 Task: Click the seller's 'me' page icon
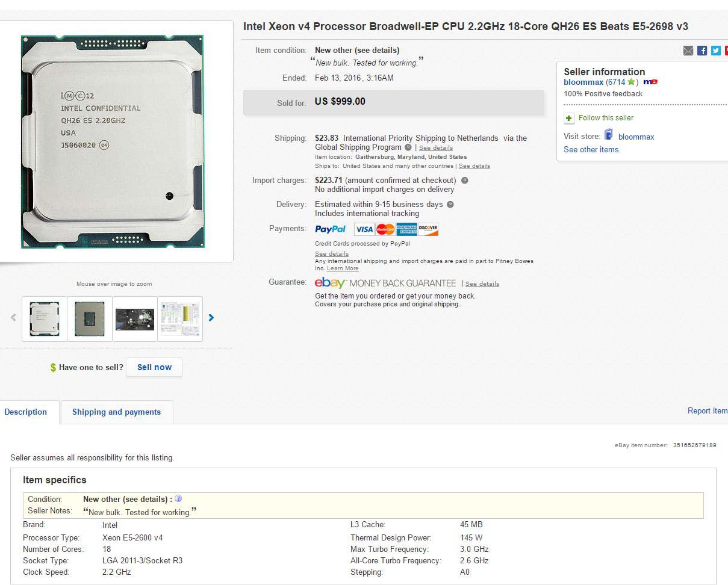[650, 82]
